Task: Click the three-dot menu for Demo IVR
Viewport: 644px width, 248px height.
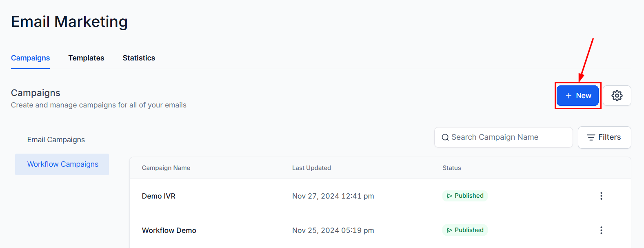Action: pos(601,196)
